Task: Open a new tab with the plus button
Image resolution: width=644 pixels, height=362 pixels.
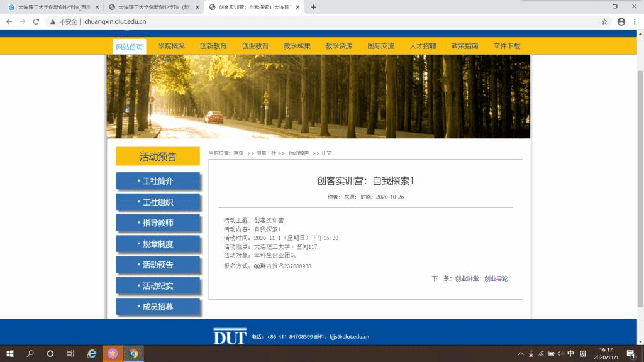Action: pyautogui.click(x=314, y=7)
